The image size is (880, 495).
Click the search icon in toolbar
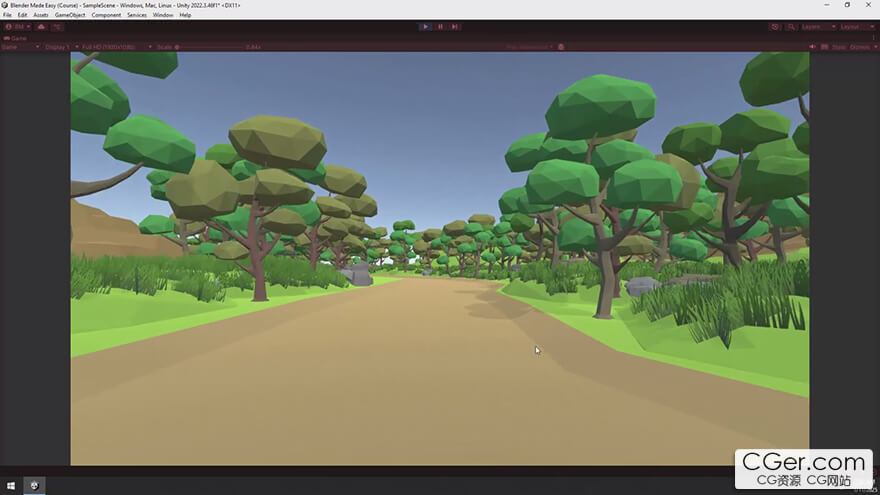[x=791, y=27]
